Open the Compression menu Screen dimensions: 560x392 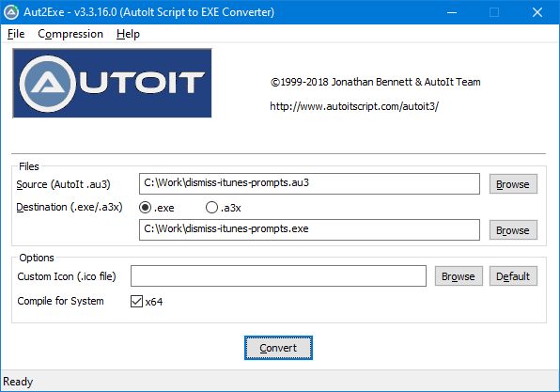[x=70, y=34]
